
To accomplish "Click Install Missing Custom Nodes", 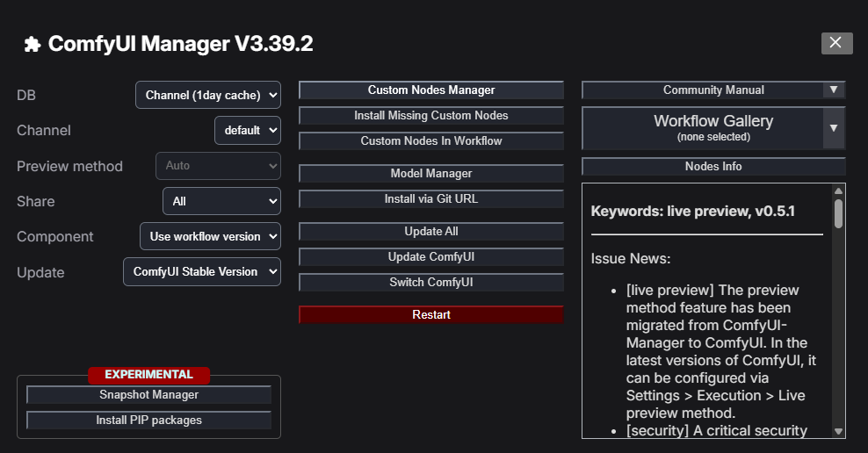I will [430, 115].
